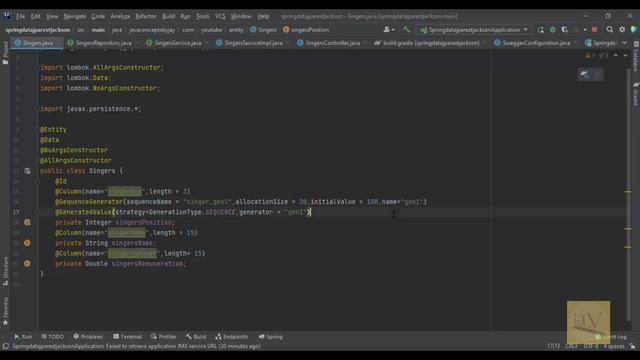Viewport: 640px width, 360px height.
Task: Click the cursor position indicator in status bar
Action: click(553, 346)
